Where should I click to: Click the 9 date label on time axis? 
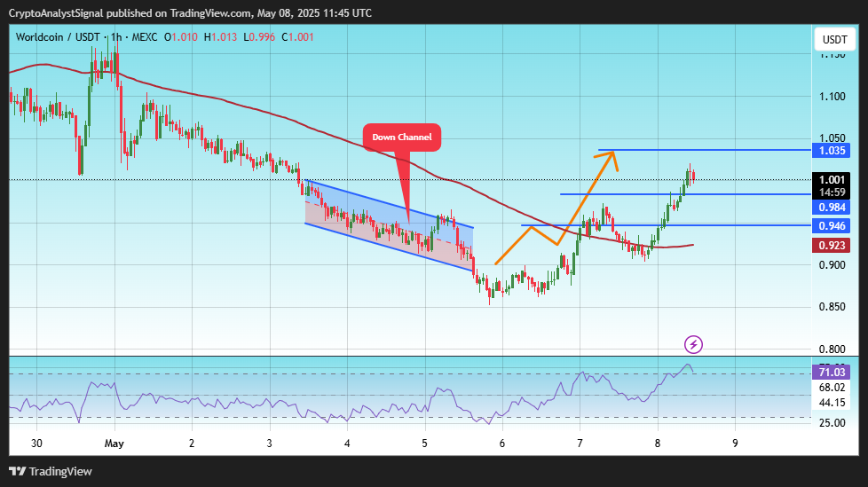[x=735, y=444]
